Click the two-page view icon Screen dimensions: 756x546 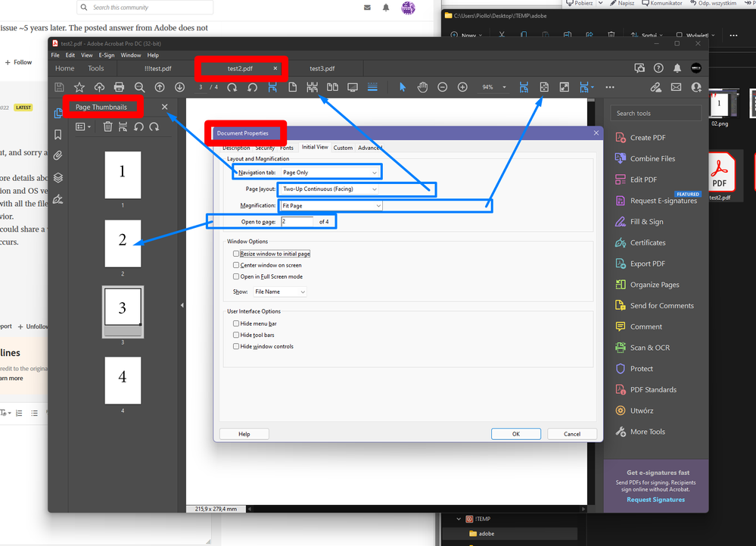click(x=332, y=87)
